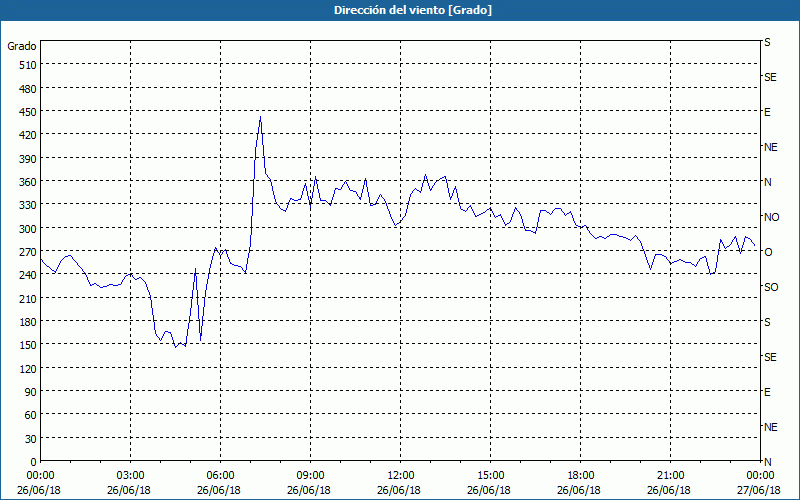Click the y-axis value 30
The width and height of the screenshot is (800, 500).
click(x=31, y=439)
